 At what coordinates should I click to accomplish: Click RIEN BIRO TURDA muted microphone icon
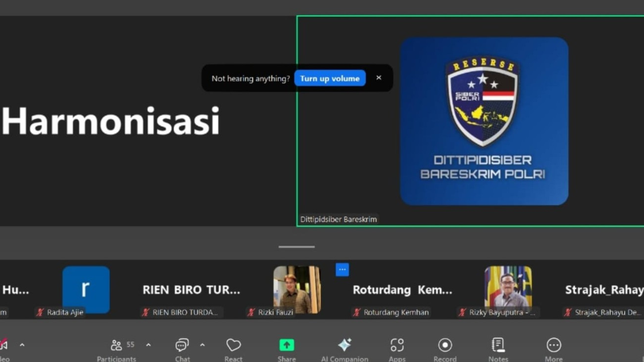(x=146, y=312)
